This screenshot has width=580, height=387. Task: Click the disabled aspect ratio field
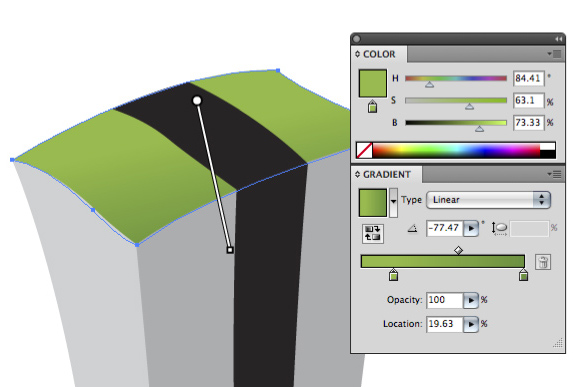coord(529,228)
